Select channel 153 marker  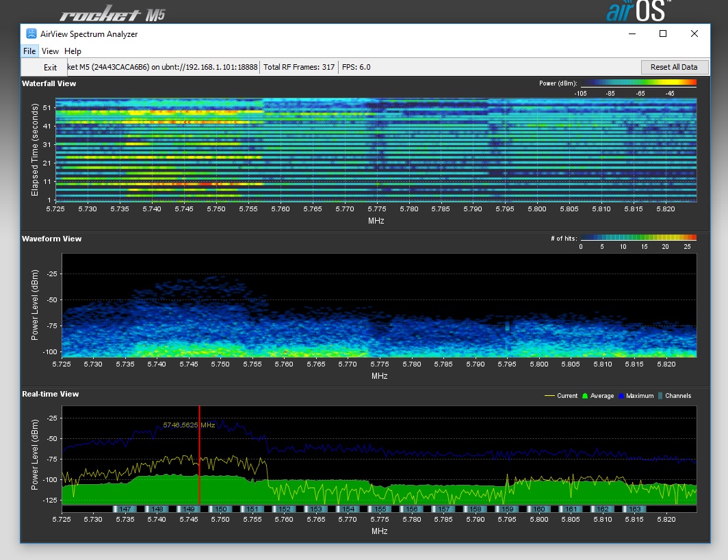click(x=316, y=509)
